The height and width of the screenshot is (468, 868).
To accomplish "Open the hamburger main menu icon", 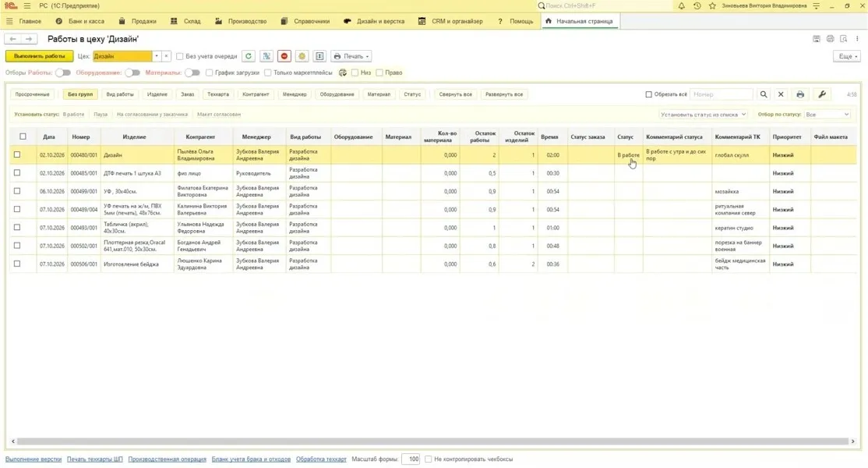I will point(27,5).
